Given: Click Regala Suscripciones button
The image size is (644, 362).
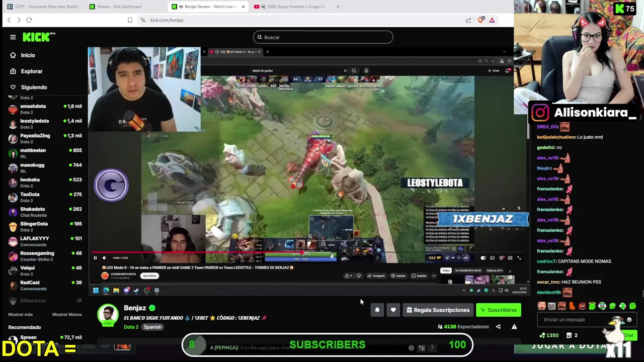Looking at the screenshot, I should [x=438, y=310].
